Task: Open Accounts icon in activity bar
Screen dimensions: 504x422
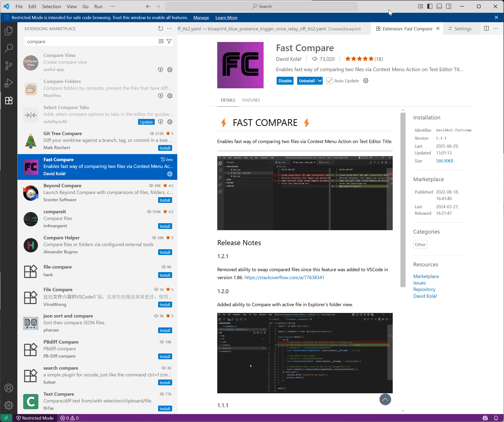Action: tap(9, 388)
